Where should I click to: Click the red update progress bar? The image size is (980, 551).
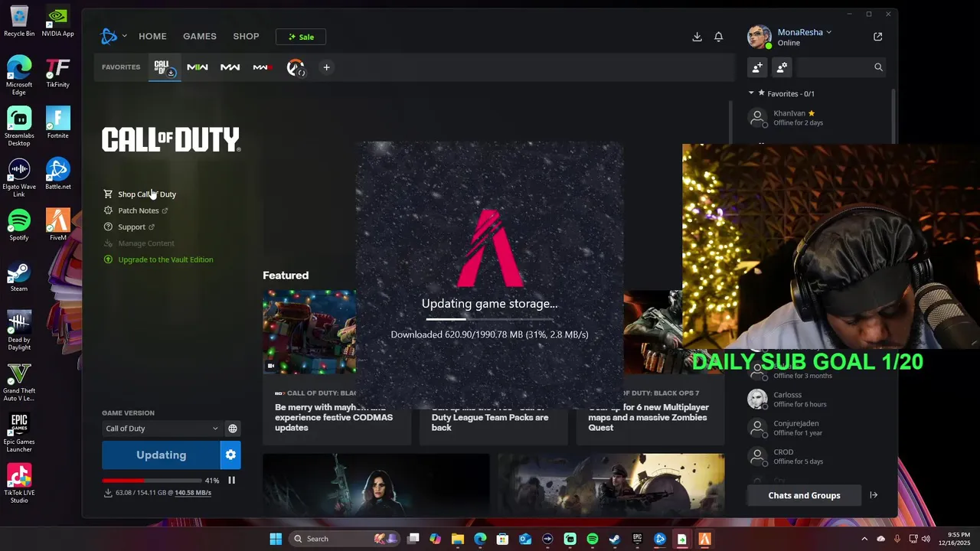click(x=151, y=481)
